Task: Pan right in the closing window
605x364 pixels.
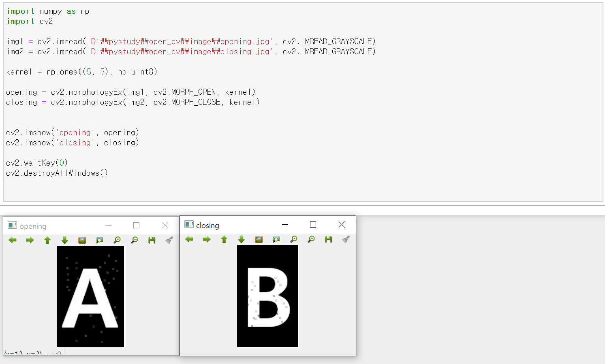Action: [207, 239]
